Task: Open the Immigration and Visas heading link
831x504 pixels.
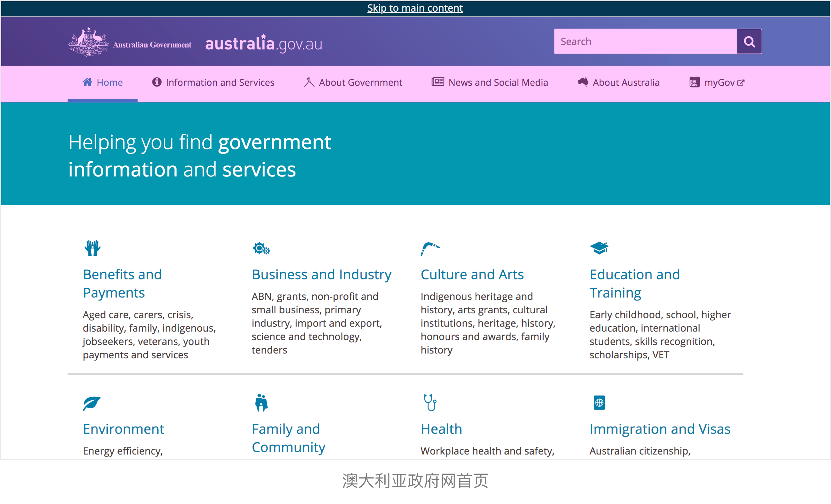Action: 660,429
